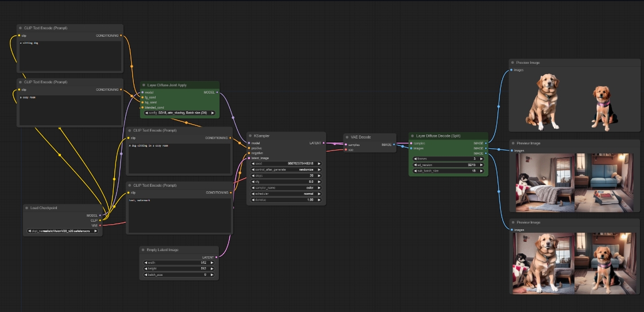Viewport: 644px width, 312px height.
Task: Open the sd_version selector showing SD15
Action: point(448,165)
